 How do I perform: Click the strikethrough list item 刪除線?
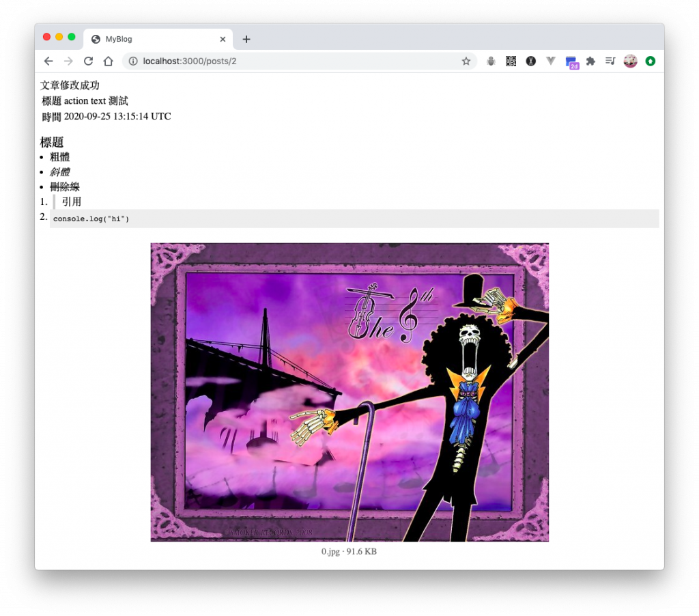tap(65, 187)
